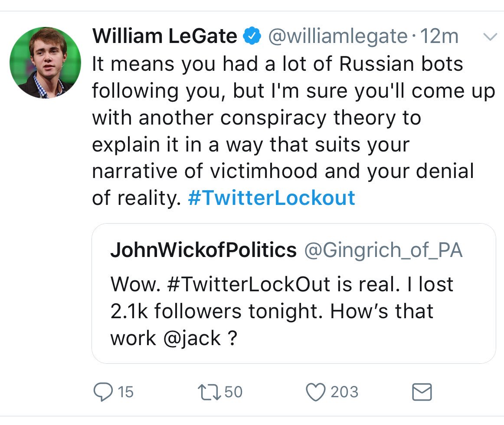Open the blue #TwitterLockout hashtag

pyautogui.click(x=272, y=198)
